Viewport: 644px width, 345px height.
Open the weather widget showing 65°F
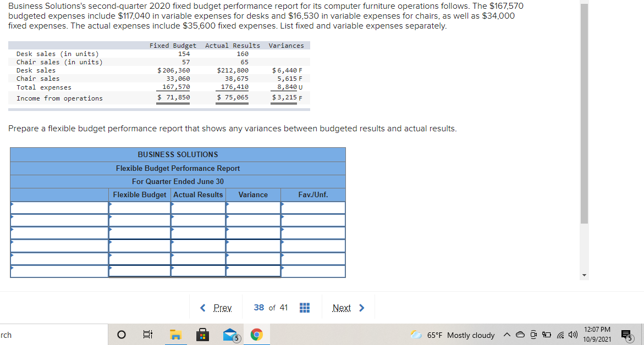coord(453,335)
